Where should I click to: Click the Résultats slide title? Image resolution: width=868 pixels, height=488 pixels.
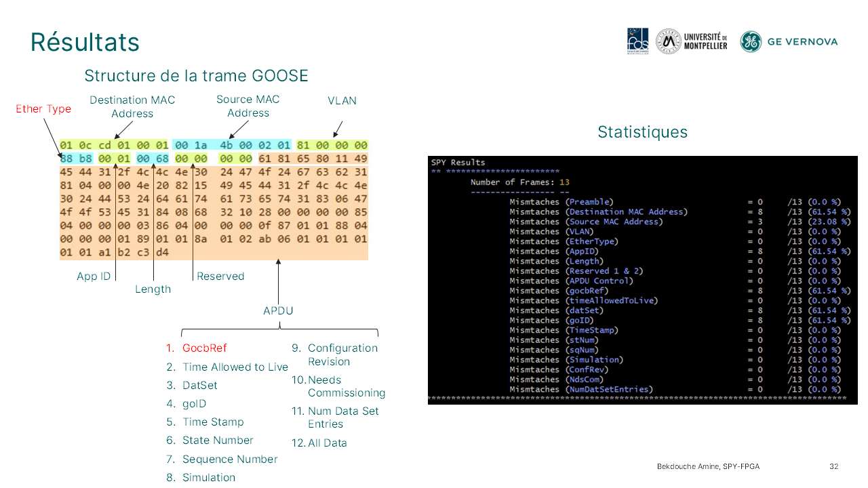pos(85,42)
